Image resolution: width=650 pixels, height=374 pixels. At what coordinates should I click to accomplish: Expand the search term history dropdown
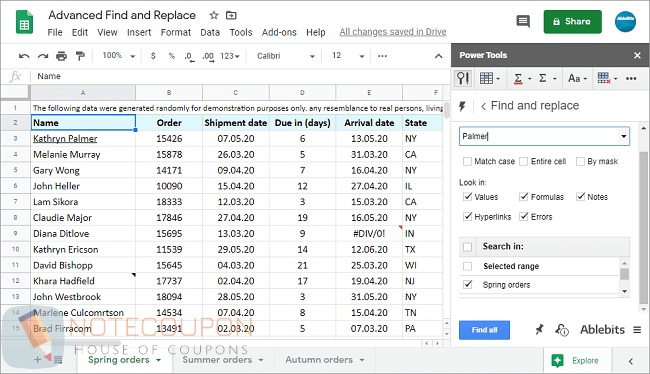click(623, 136)
